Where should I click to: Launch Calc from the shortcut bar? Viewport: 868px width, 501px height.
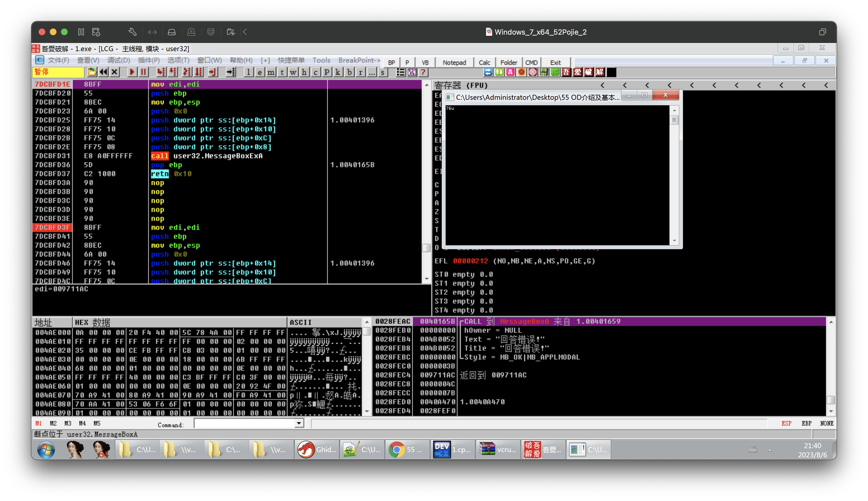(484, 63)
